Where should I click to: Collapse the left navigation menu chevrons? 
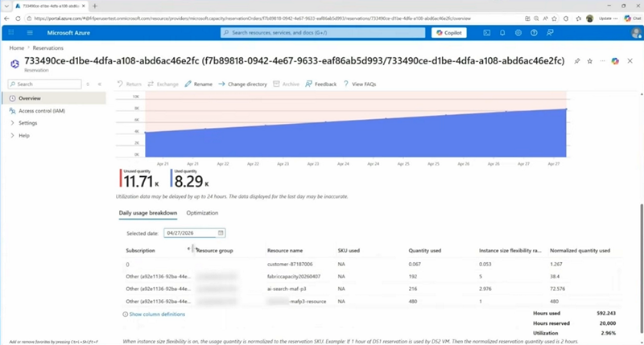click(99, 84)
